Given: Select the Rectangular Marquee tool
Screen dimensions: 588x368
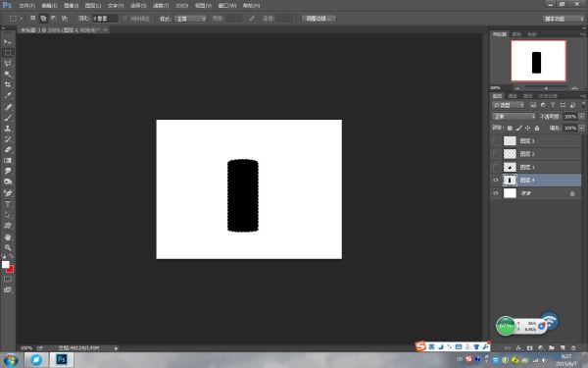Looking at the screenshot, I should tap(8, 53).
